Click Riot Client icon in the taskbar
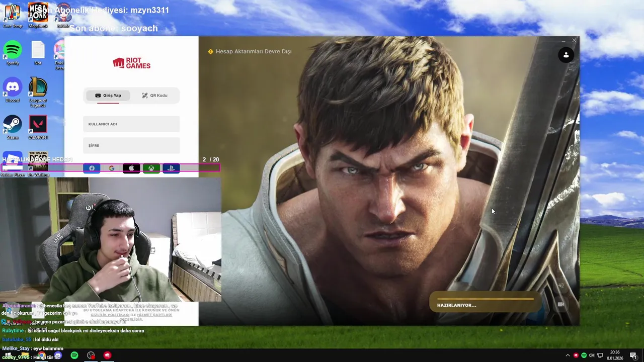Viewport: 644px width, 362px height. click(x=107, y=355)
